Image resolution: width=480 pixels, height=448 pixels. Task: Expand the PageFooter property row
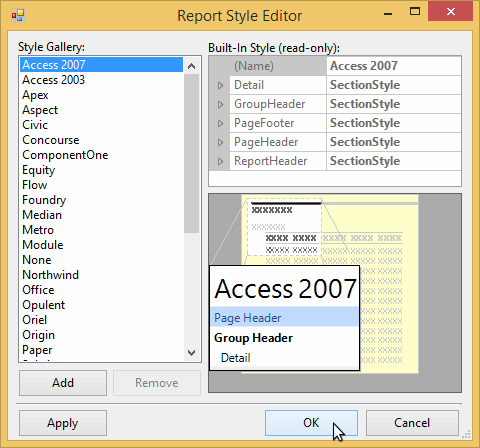pyautogui.click(x=220, y=123)
